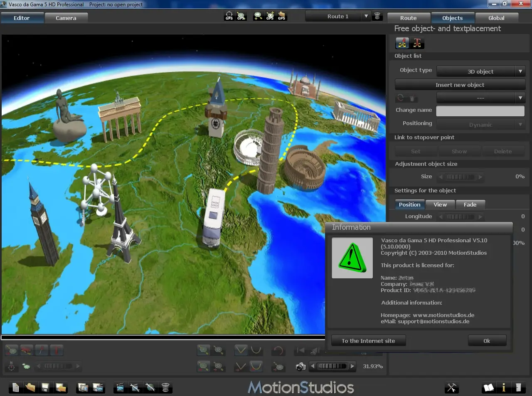Click Ok in the Information dialog

pyautogui.click(x=487, y=341)
